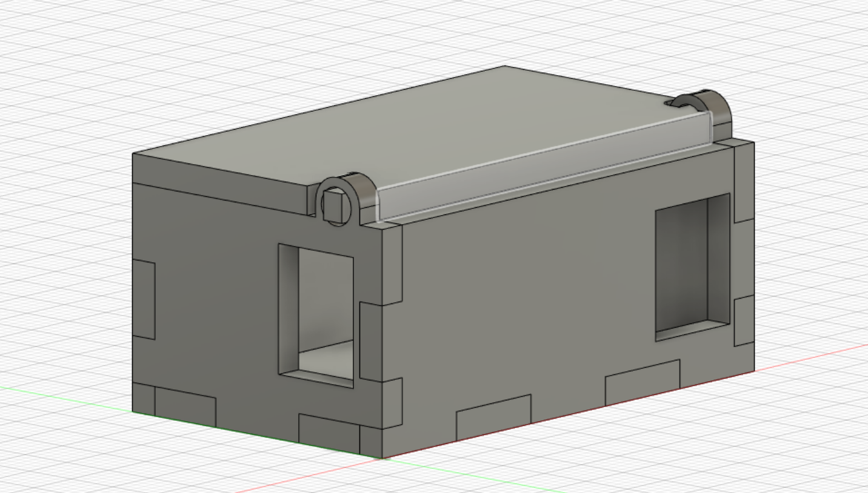868x493 pixels.
Task: Click the window opening on the long side wall
Action: [692, 266]
